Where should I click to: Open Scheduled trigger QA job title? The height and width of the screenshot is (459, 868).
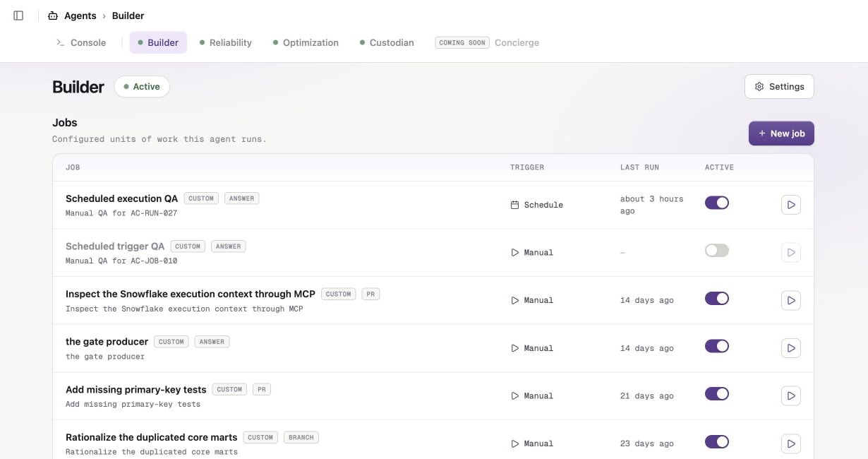point(115,246)
